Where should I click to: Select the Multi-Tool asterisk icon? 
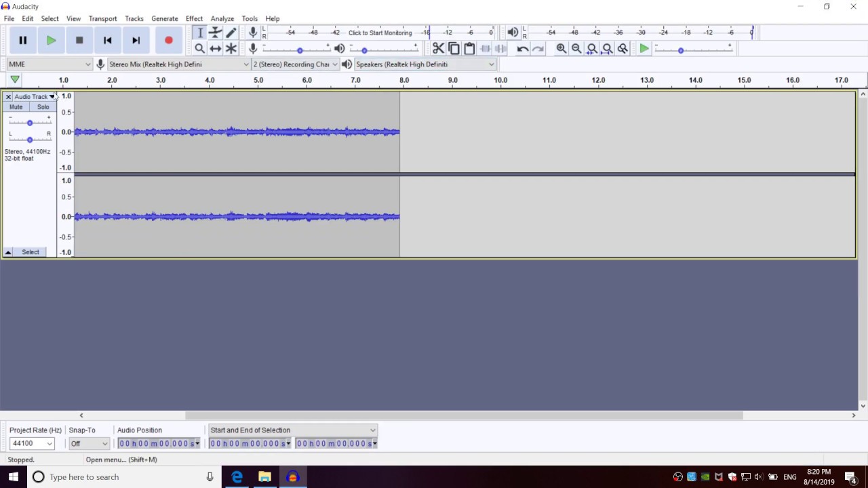(231, 48)
